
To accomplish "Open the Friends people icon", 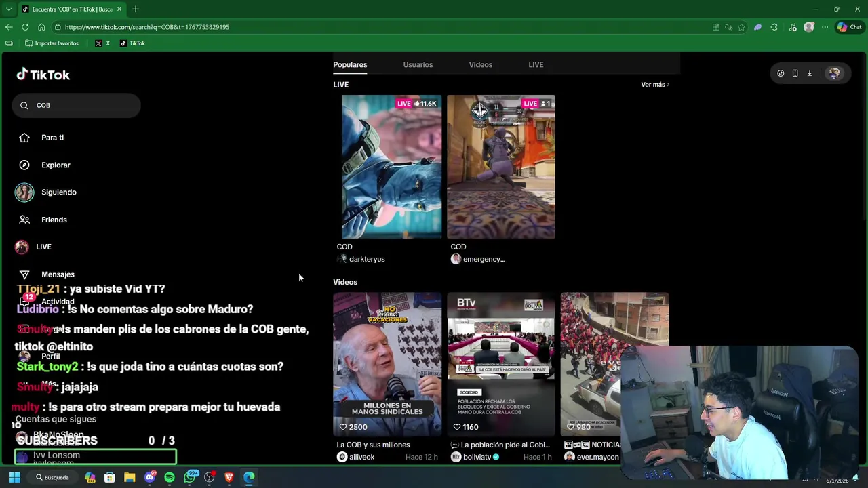I will 24,220.
